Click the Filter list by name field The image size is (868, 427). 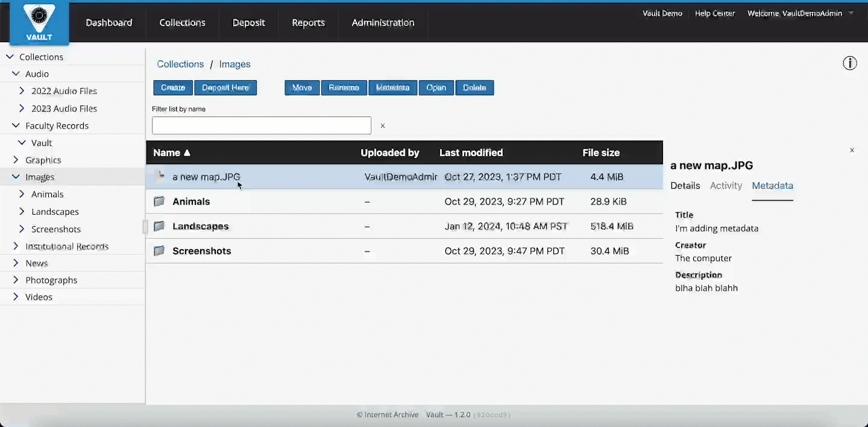[x=261, y=125]
